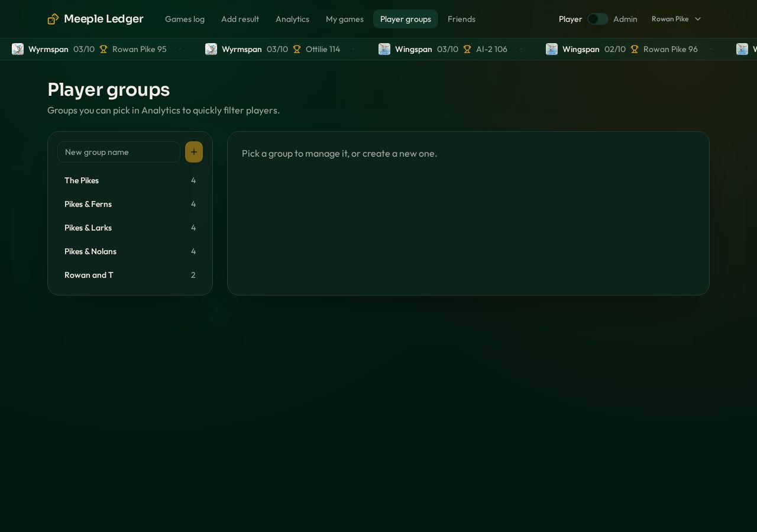Image resolution: width=757 pixels, height=532 pixels.
Task: Click the 02/10 date in the ticker
Action: pos(615,49)
